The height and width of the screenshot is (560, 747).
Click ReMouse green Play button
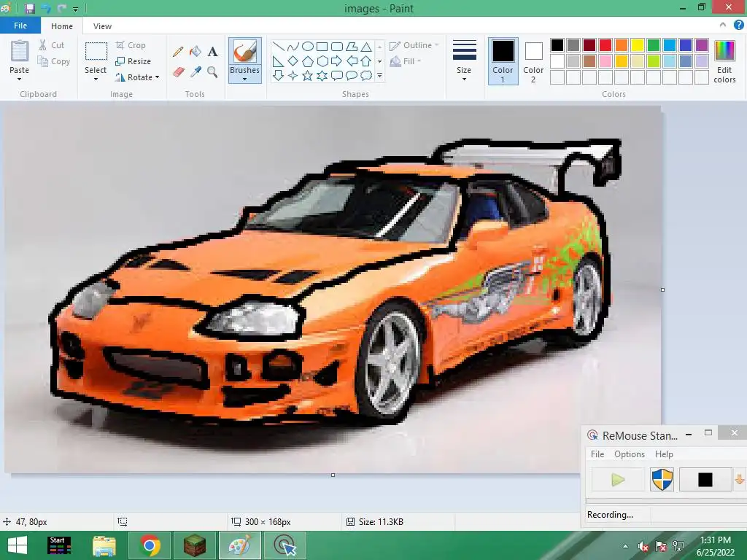618,480
